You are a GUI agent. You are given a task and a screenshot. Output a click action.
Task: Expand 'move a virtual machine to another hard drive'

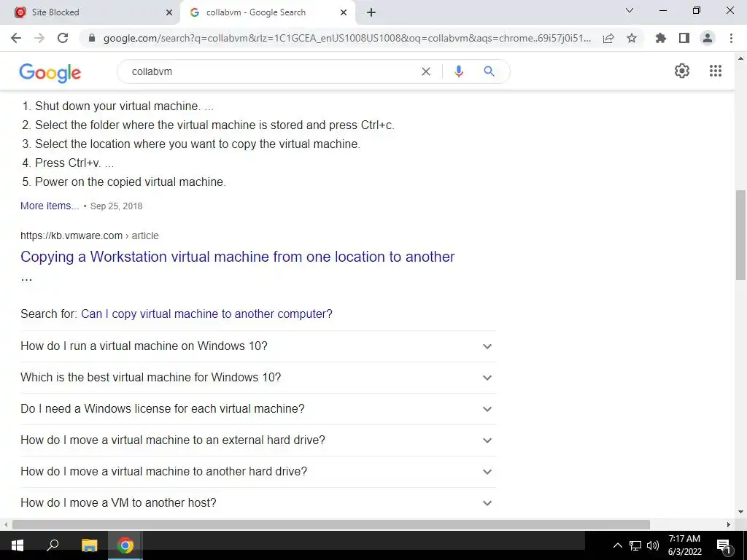258,472
